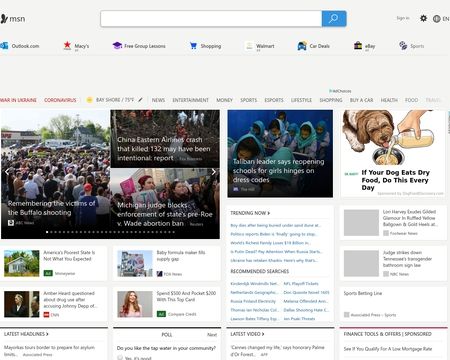
Task: Click the eBay shortcut icon
Action: pyautogui.click(x=358, y=45)
